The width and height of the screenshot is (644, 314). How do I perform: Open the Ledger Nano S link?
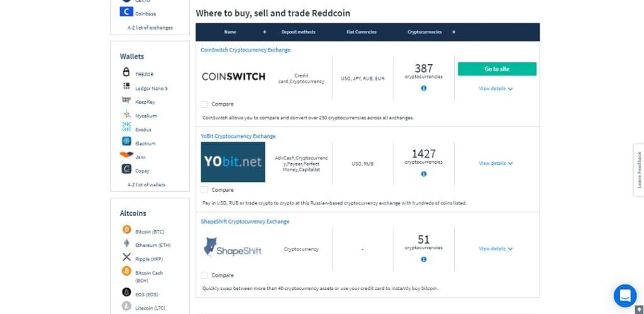tap(152, 88)
